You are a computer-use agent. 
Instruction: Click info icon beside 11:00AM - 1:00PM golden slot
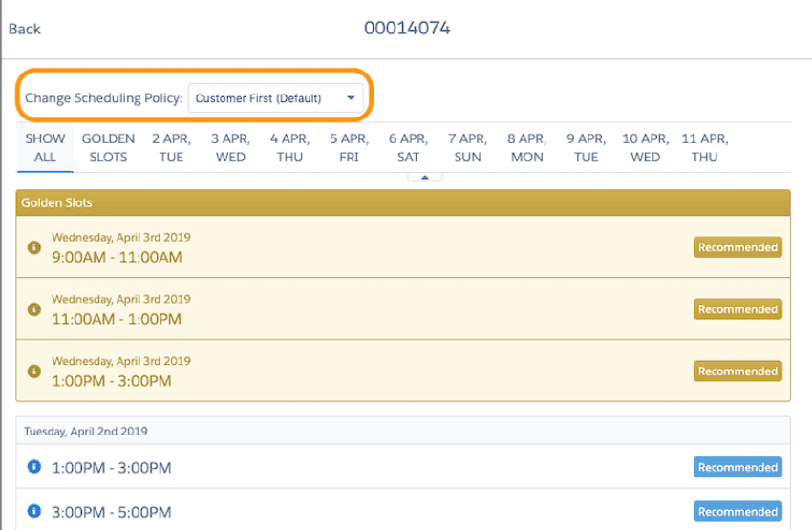pyautogui.click(x=34, y=309)
